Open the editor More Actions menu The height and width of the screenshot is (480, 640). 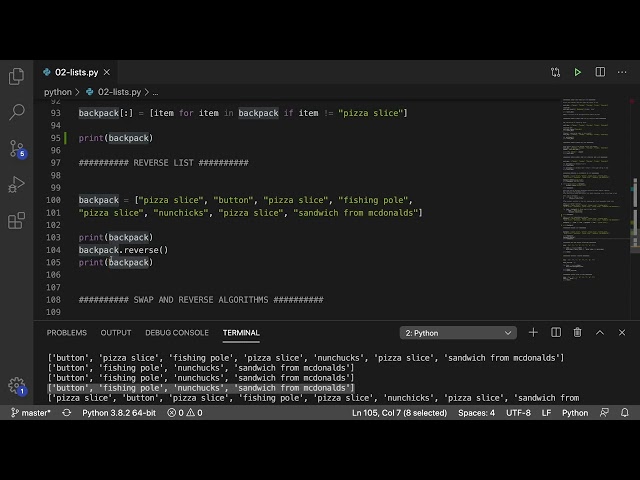(x=622, y=72)
